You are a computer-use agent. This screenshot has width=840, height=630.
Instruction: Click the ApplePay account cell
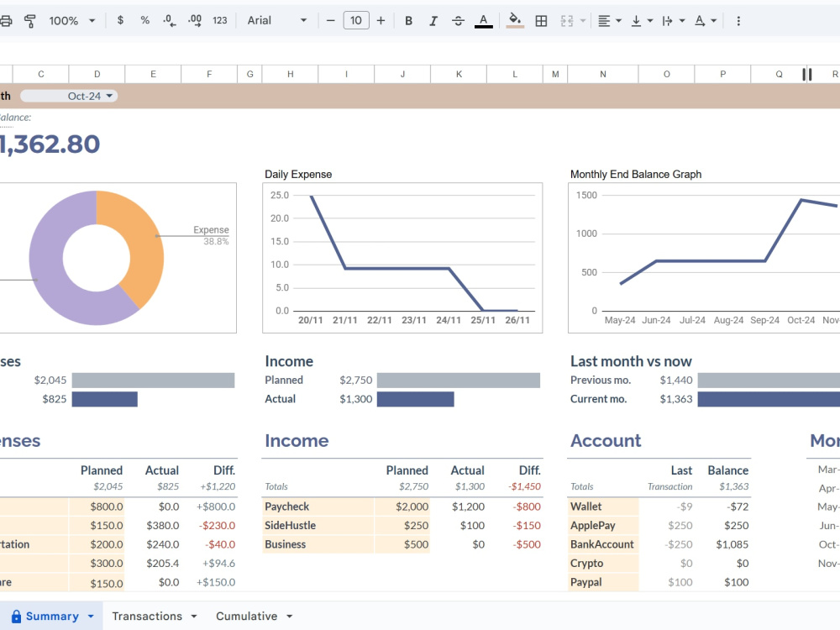point(603,526)
